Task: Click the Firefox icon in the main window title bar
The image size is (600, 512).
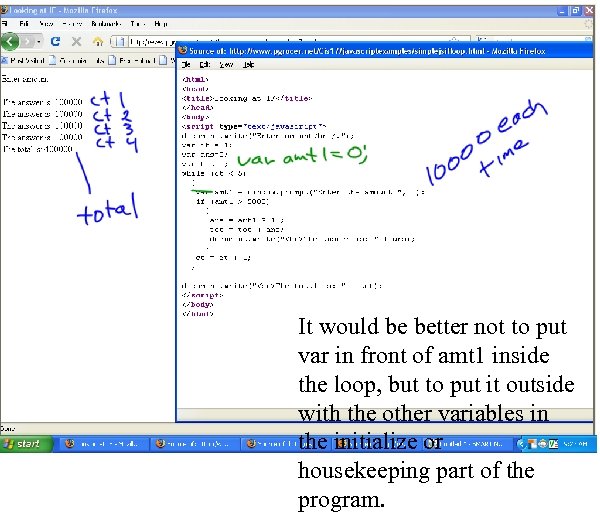Action: pos(4,10)
